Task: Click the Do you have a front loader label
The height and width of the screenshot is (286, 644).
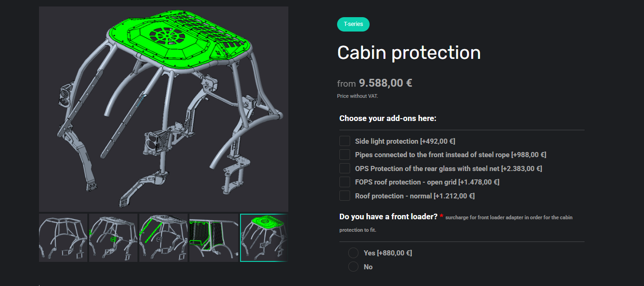Action: tap(388, 216)
